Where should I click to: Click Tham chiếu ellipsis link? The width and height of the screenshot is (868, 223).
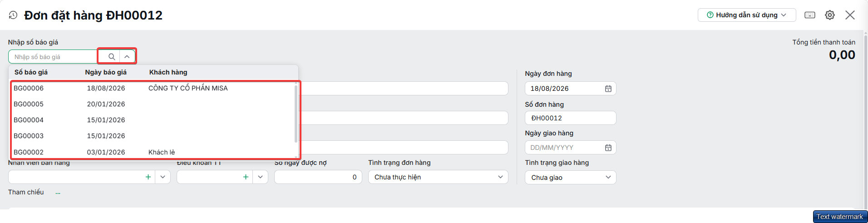click(58, 193)
